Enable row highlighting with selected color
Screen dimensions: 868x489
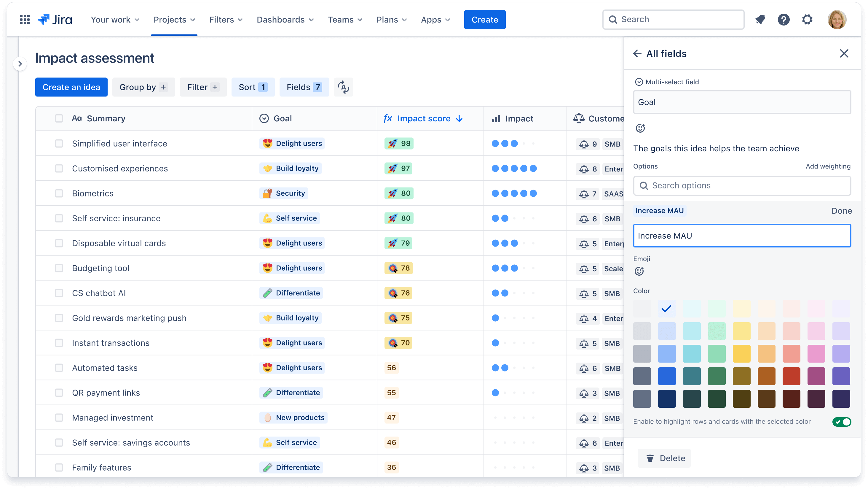(x=841, y=422)
